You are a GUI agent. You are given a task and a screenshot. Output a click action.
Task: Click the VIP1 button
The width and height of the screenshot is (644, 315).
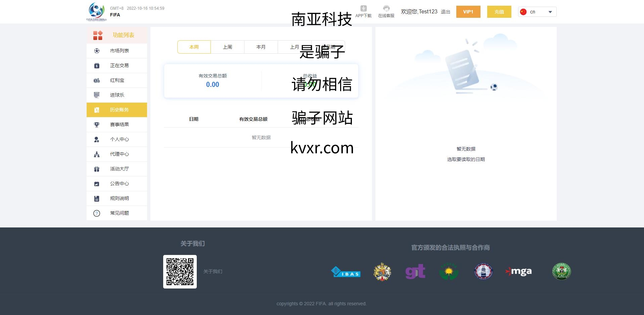tap(468, 12)
